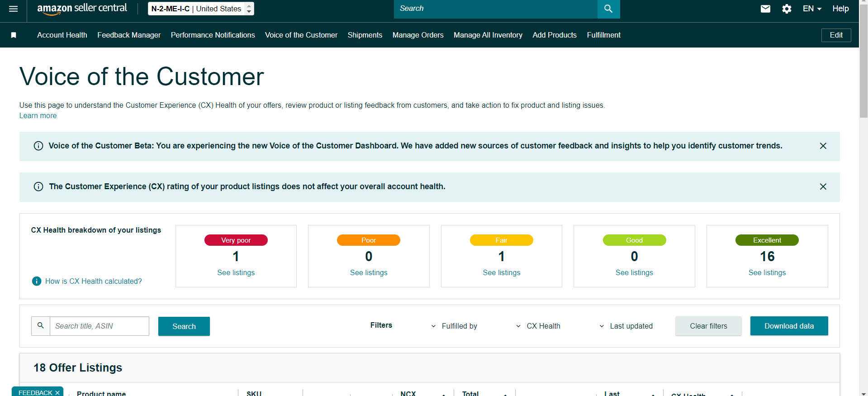This screenshot has height=396, width=868.
Task: Follow the Learn more link
Action: point(38,115)
